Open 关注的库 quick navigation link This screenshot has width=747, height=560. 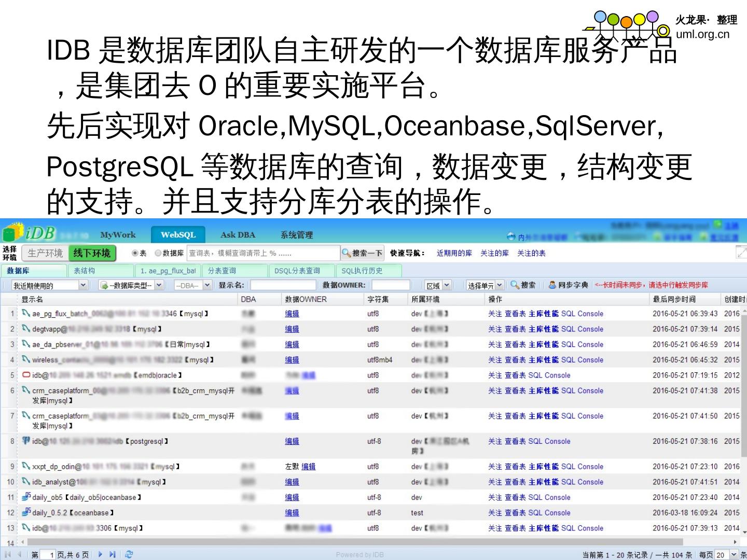[x=494, y=253]
